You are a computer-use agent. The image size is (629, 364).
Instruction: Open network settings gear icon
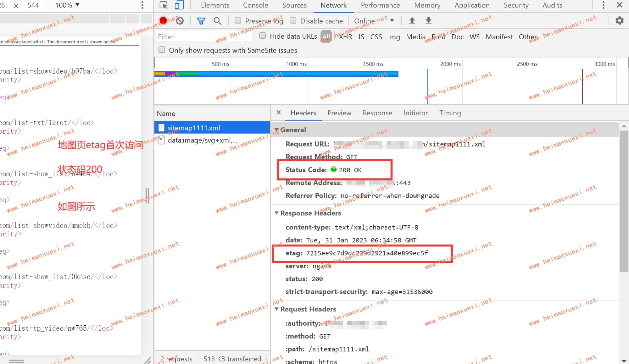[x=619, y=21]
